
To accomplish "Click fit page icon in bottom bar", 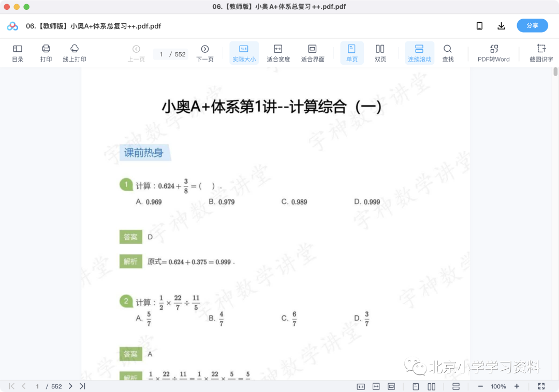I will click(x=391, y=387).
